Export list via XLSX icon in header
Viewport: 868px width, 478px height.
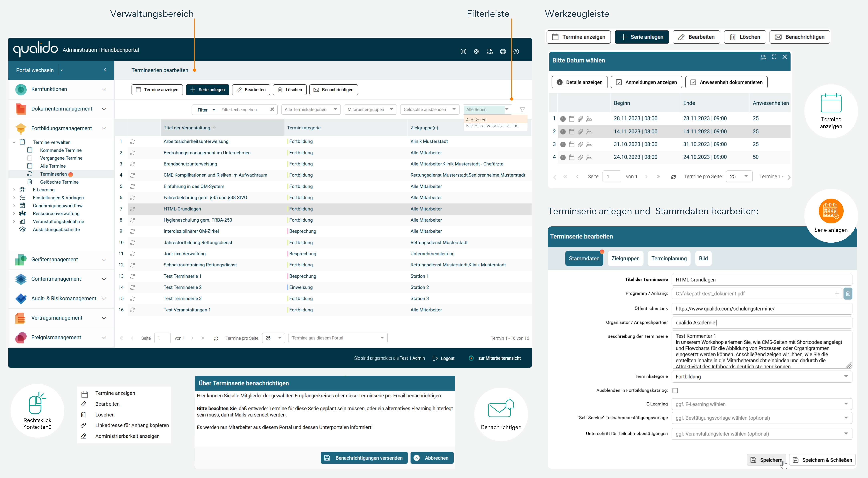point(490,51)
